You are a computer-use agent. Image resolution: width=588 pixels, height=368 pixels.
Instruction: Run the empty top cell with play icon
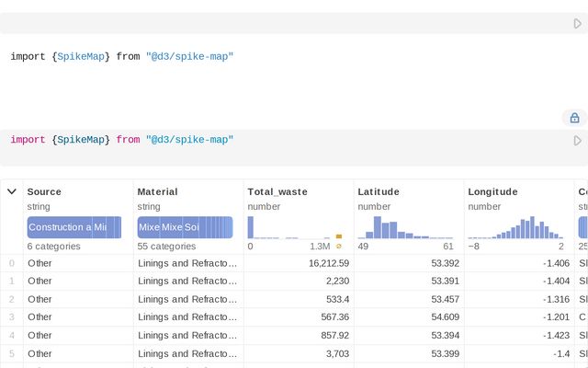[x=578, y=24]
